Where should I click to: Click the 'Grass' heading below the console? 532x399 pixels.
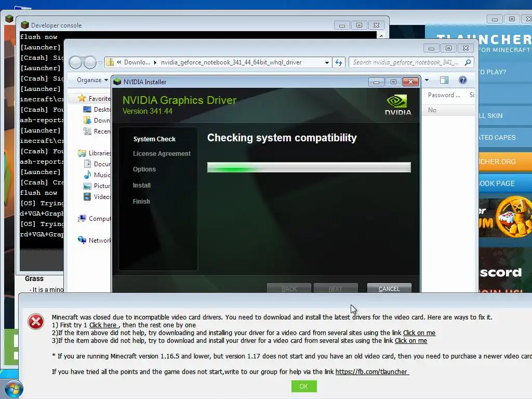pyautogui.click(x=34, y=278)
